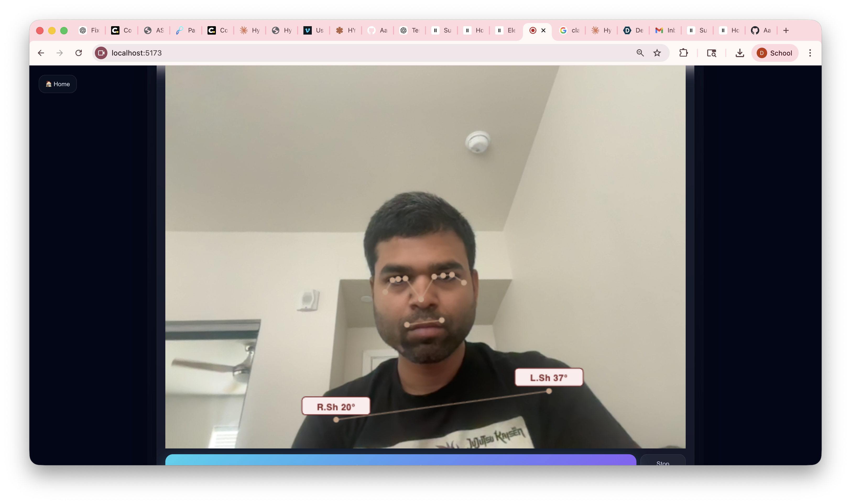The image size is (851, 504).
Task: Click the L.Sh 37° angle label
Action: point(549,377)
